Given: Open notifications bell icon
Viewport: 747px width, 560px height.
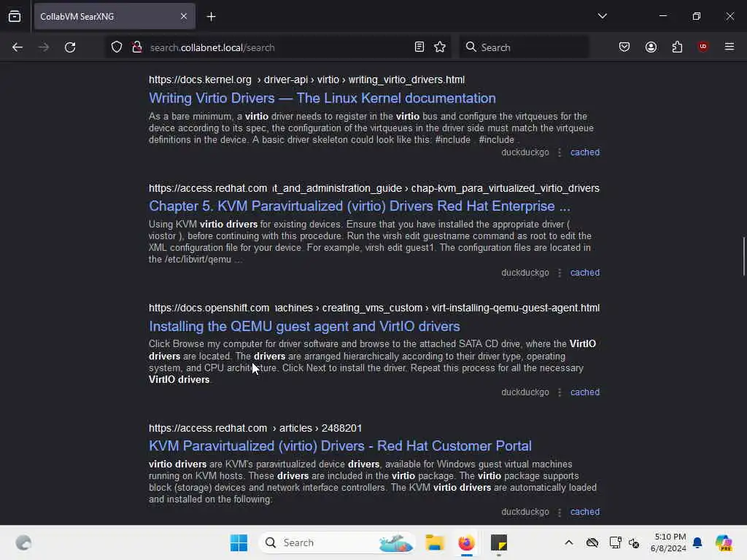Looking at the screenshot, I should point(697,542).
